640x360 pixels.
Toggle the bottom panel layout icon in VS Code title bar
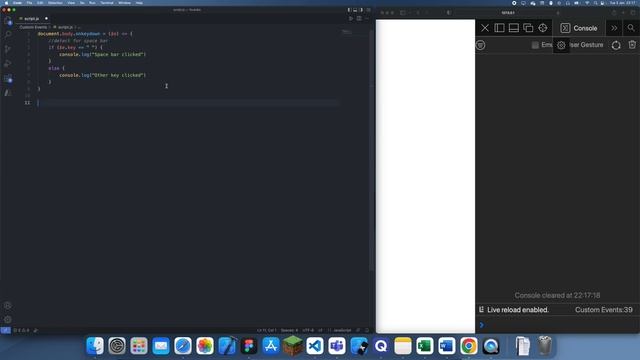point(355,10)
